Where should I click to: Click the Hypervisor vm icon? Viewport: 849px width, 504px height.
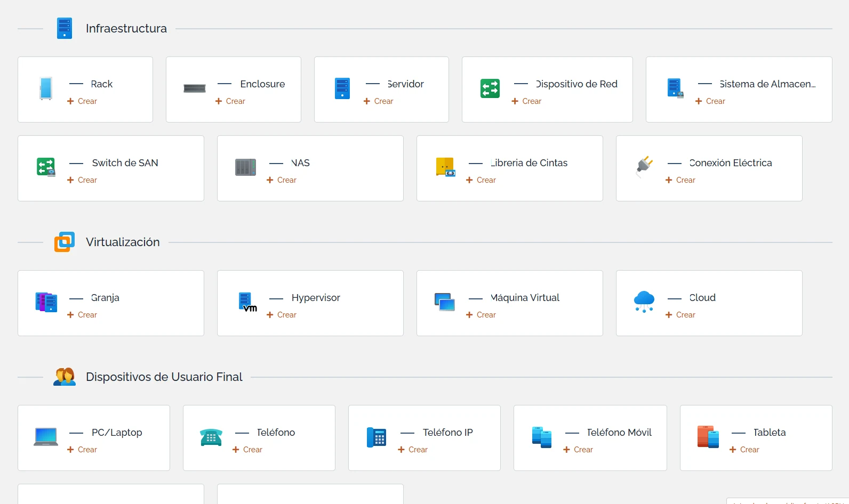click(247, 302)
